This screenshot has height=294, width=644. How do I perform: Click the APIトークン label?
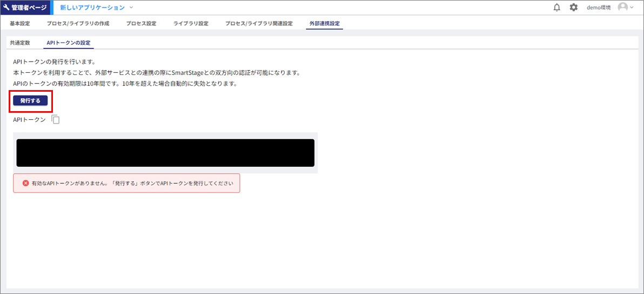pos(30,119)
